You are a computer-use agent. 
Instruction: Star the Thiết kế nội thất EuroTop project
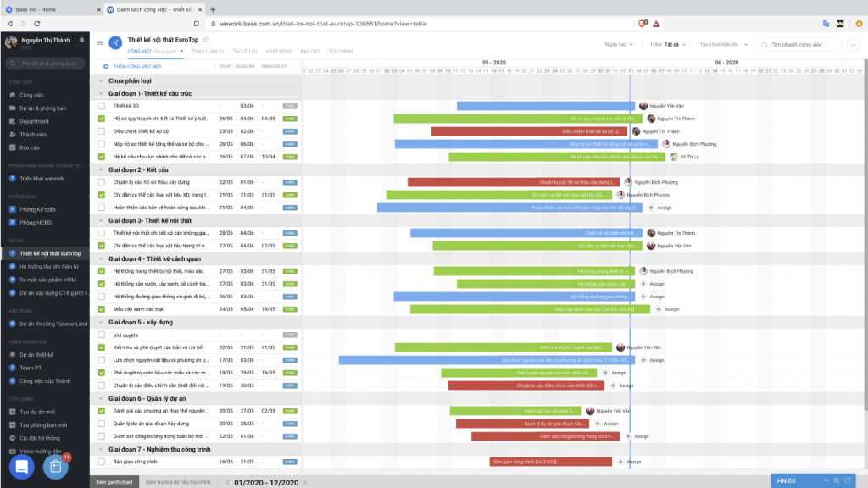(206, 40)
